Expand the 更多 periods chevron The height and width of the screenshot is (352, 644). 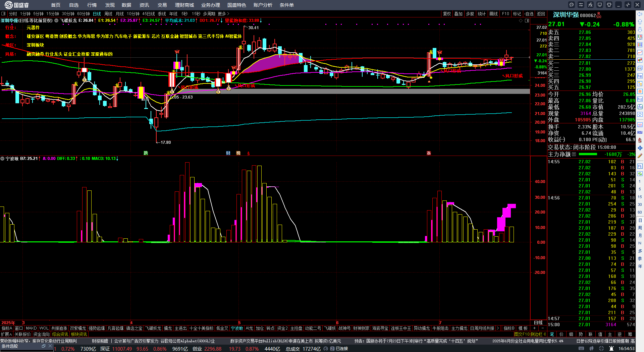(x=224, y=14)
